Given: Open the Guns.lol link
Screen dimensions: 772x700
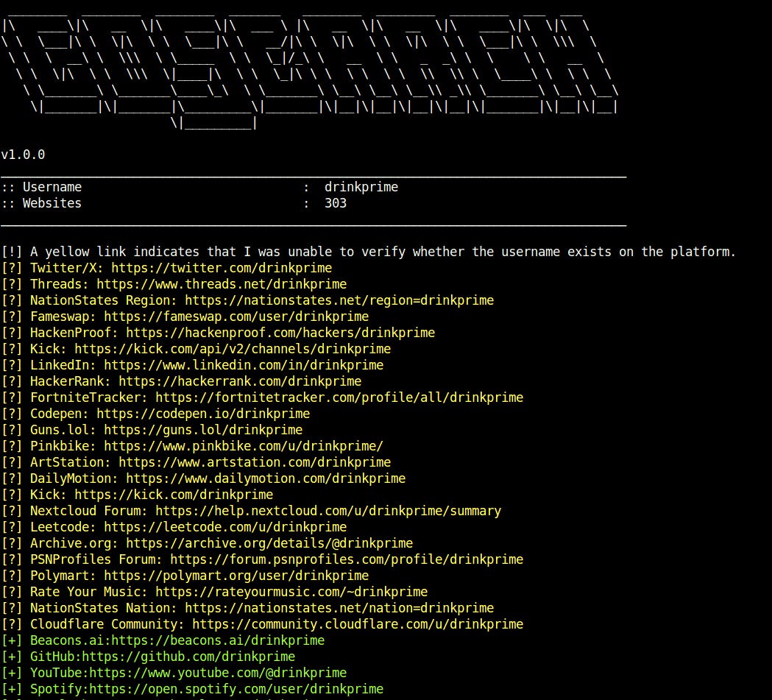Looking at the screenshot, I should (x=203, y=431).
